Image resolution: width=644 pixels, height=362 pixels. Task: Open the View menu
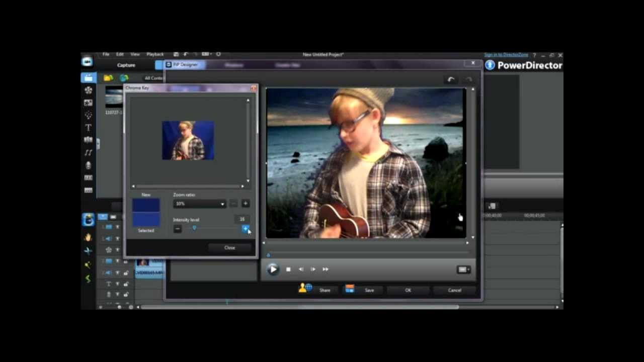click(135, 54)
